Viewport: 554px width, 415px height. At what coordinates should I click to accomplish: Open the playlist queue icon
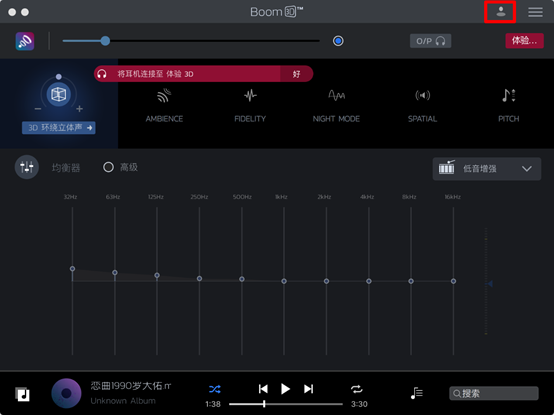[417, 393]
